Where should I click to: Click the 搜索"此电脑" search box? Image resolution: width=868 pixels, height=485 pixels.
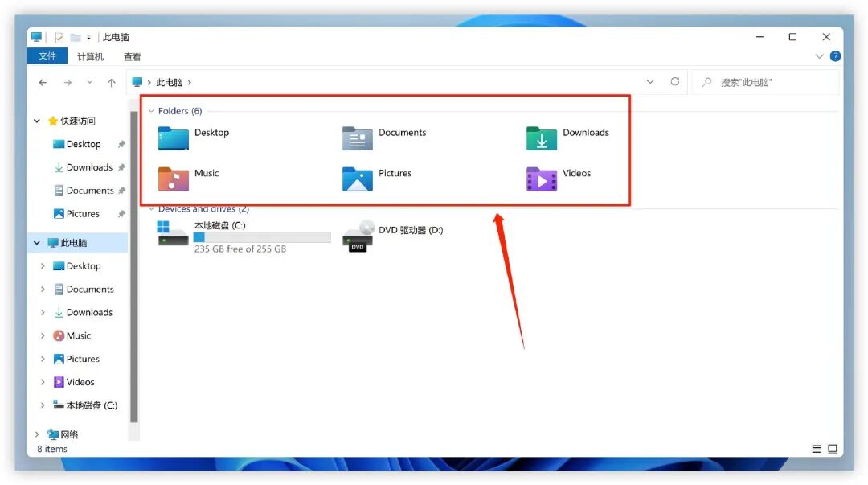(x=764, y=81)
